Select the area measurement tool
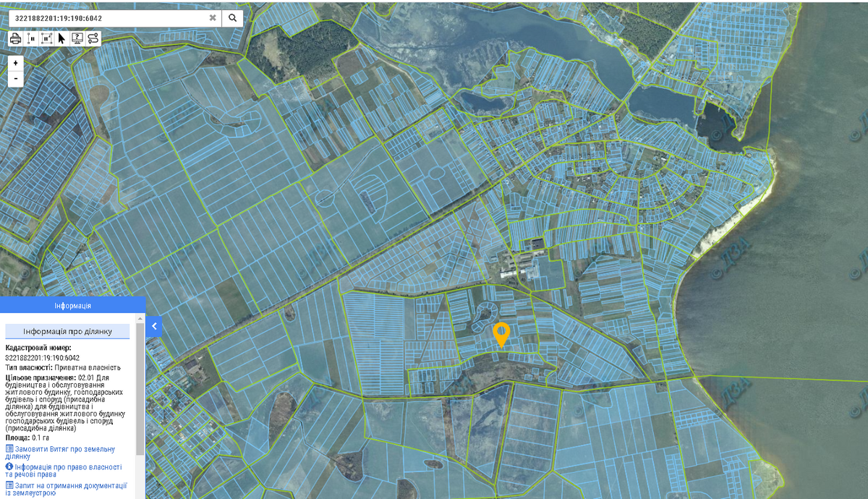 [x=46, y=38]
